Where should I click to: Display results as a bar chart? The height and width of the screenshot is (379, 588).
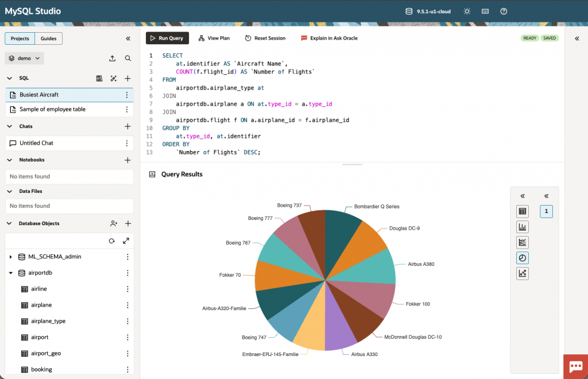522,226
